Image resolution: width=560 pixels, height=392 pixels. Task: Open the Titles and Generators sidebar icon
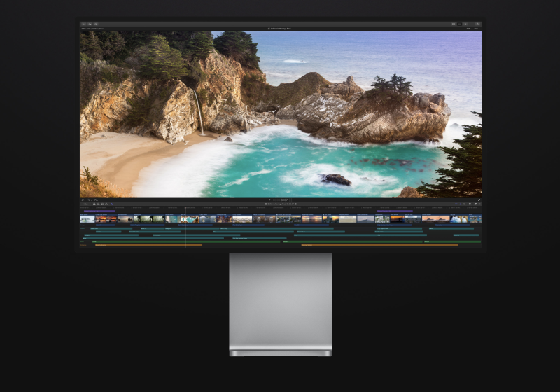pos(96,24)
